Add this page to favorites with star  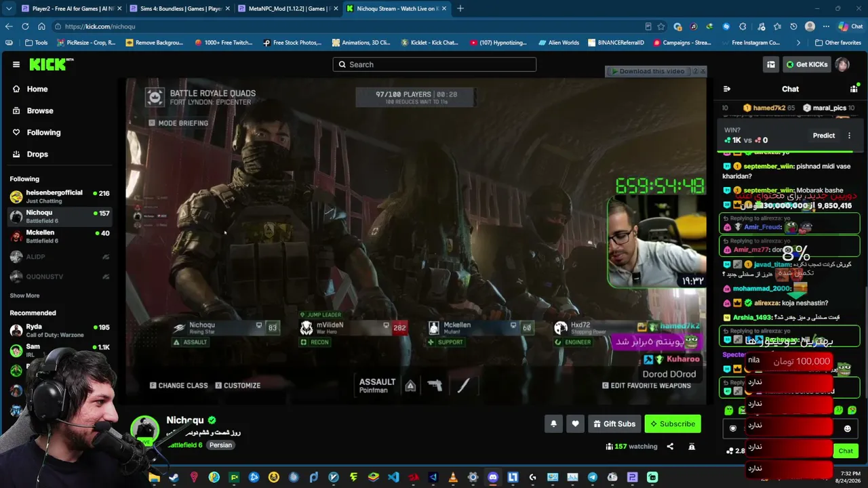pos(661,26)
